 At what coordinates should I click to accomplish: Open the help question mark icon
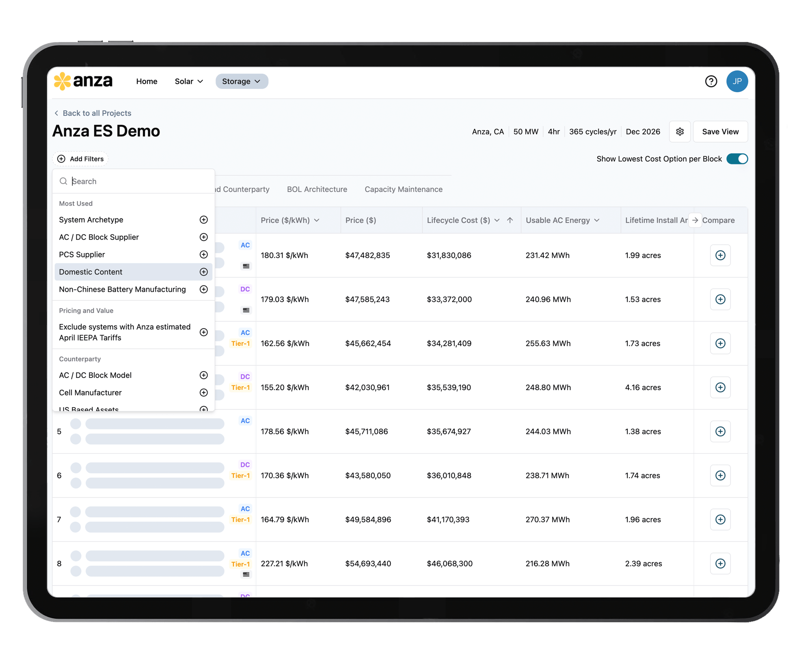[711, 81]
